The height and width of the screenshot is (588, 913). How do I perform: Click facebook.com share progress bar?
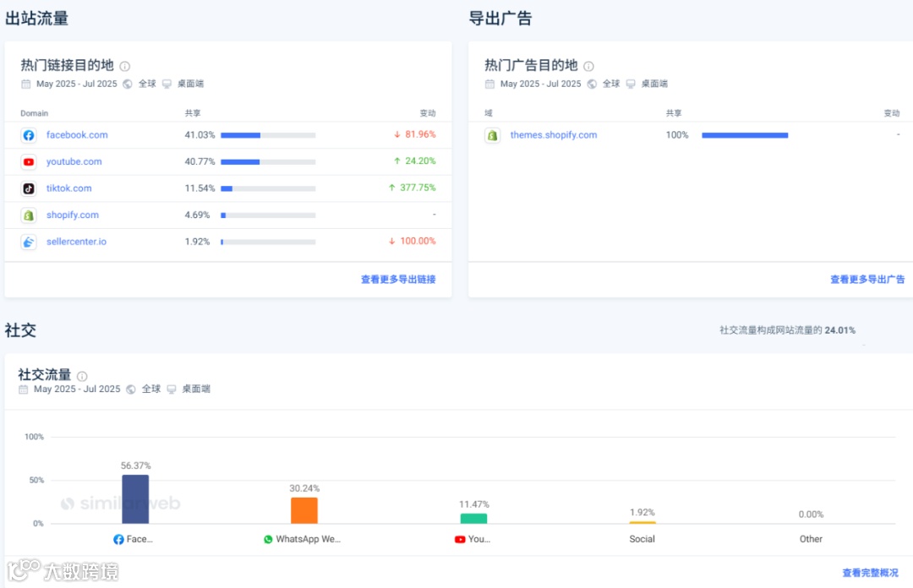click(x=268, y=135)
